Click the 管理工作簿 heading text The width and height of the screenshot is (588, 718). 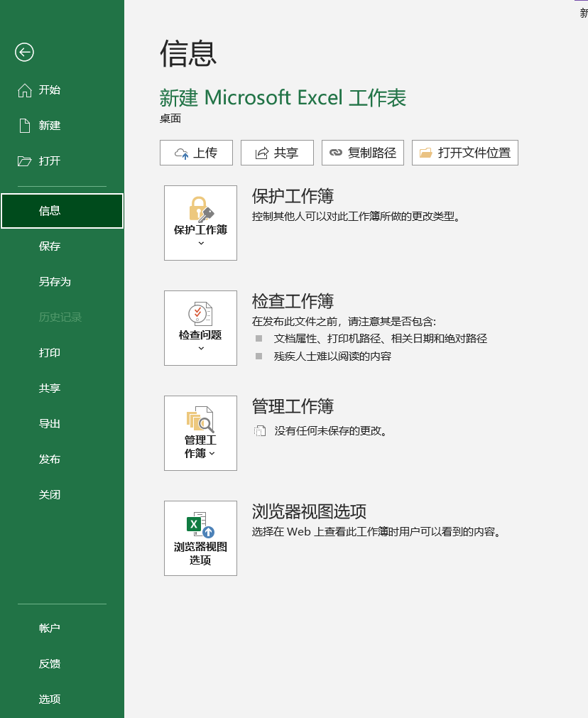tap(293, 407)
